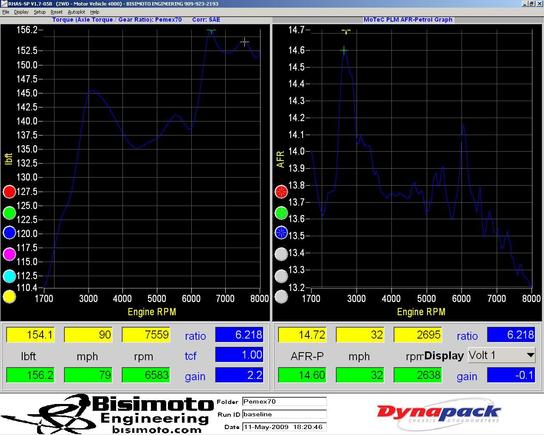Open the Setup menu
Viewport: 544px width, 435px height.
point(40,12)
